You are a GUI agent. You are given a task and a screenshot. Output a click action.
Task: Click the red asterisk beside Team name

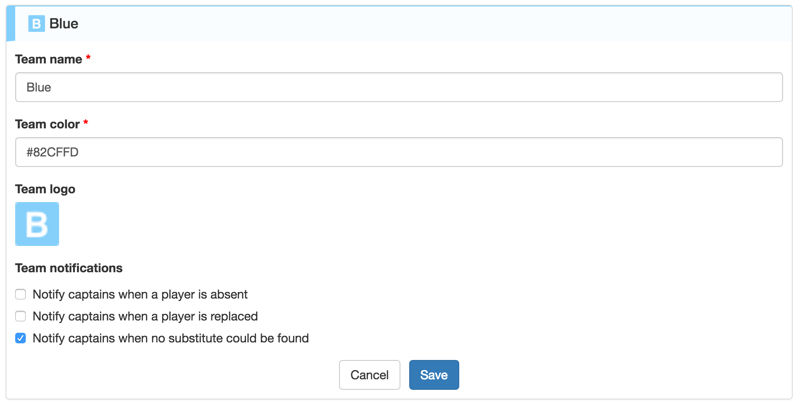point(88,58)
